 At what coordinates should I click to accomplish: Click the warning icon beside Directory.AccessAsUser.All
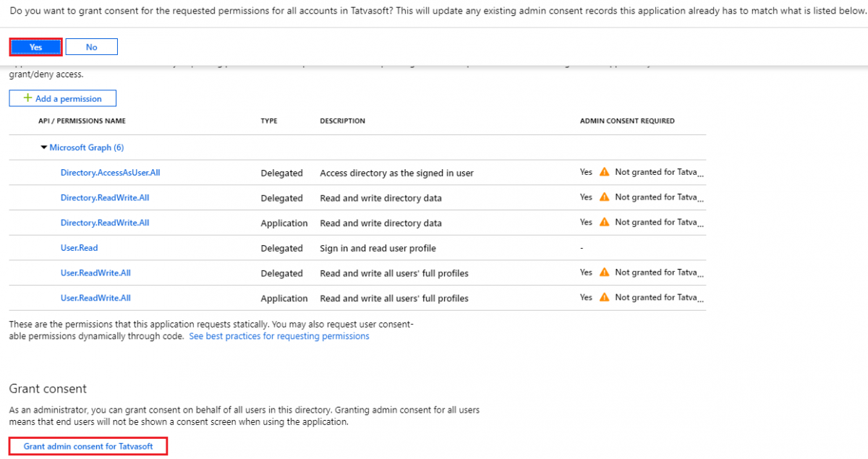pos(604,172)
